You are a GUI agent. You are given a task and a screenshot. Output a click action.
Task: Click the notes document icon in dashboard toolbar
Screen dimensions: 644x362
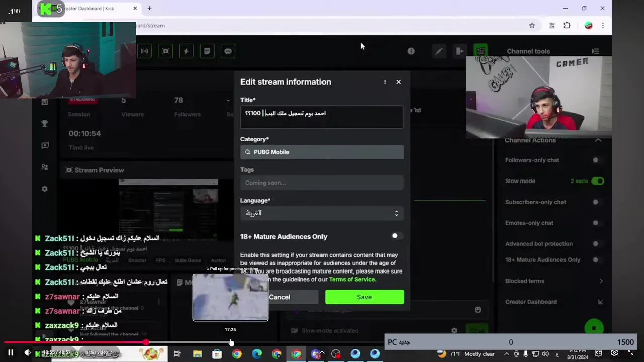coord(207,51)
